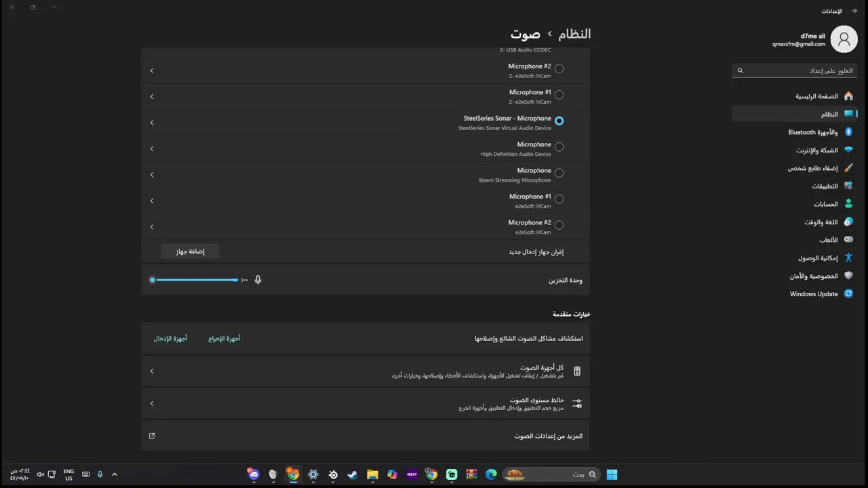Click إضافة جهاز button
Image resolution: width=868 pixels, height=488 pixels.
pyautogui.click(x=190, y=251)
